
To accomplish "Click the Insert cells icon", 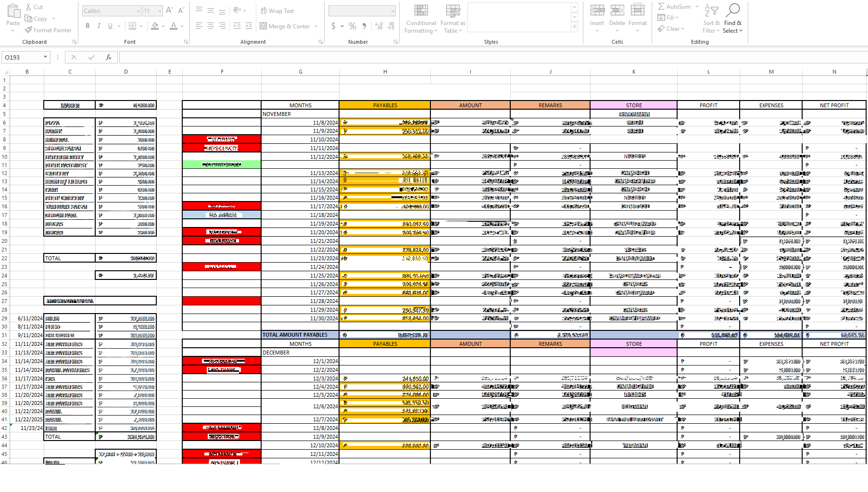I will click(x=597, y=10).
